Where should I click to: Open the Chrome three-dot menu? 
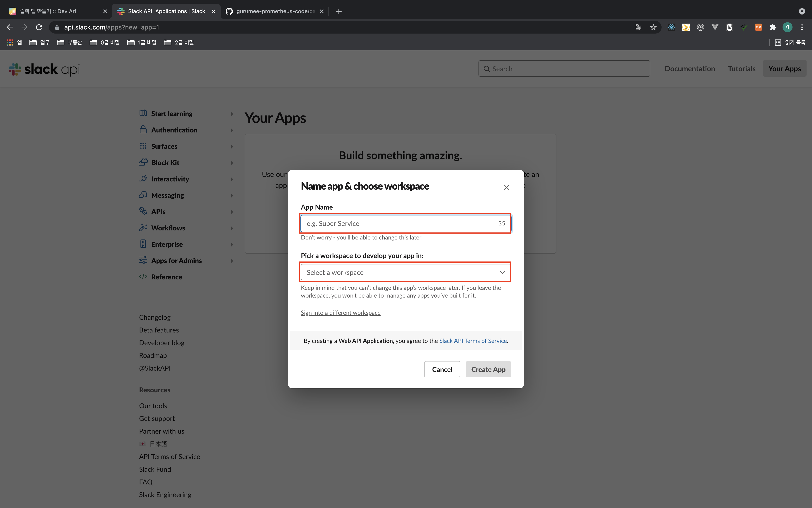click(x=802, y=27)
